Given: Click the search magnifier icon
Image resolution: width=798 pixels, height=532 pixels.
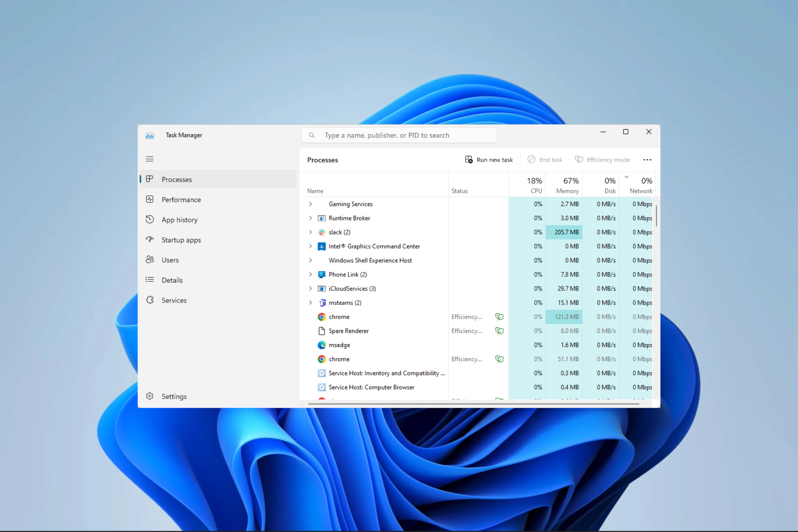Looking at the screenshot, I should pyautogui.click(x=311, y=135).
